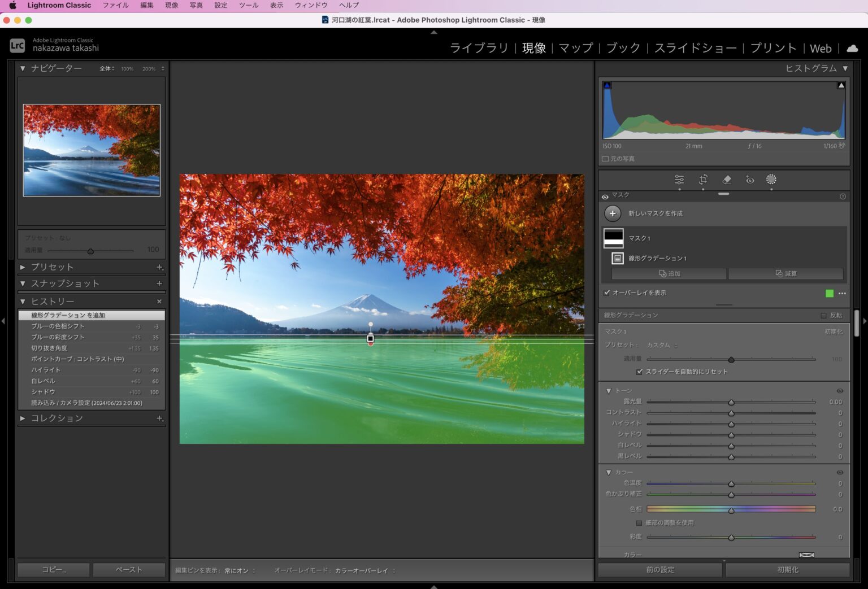Collapse the ヒストリー panel
Image resolution: width=868 pixels, height=589 pixels.
coord(23,302)
